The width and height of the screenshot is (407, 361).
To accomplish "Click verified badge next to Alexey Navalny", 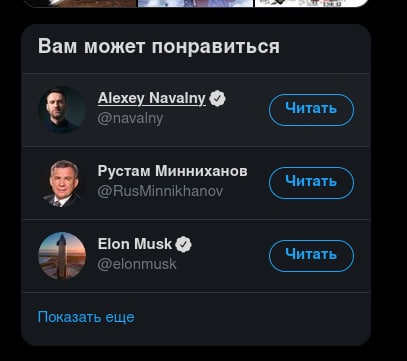I will tap(217, 99).
